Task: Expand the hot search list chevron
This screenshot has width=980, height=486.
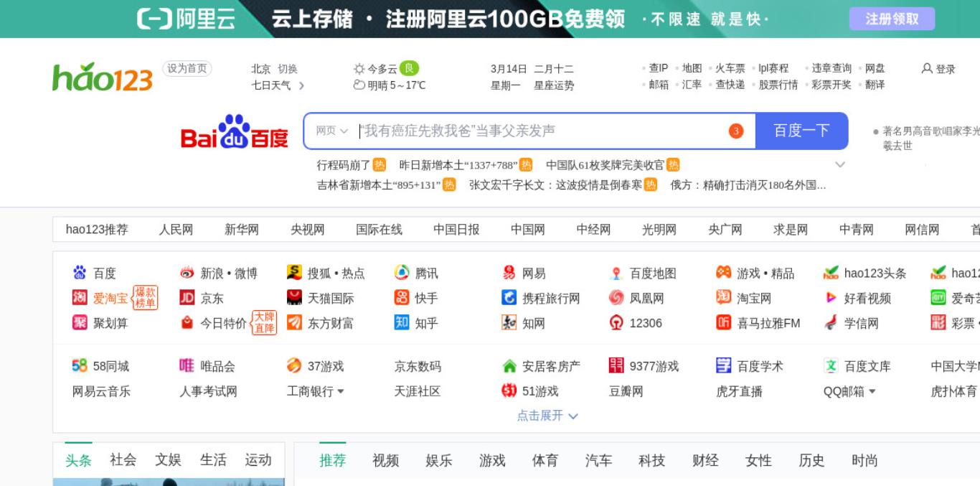Action: 840,164
